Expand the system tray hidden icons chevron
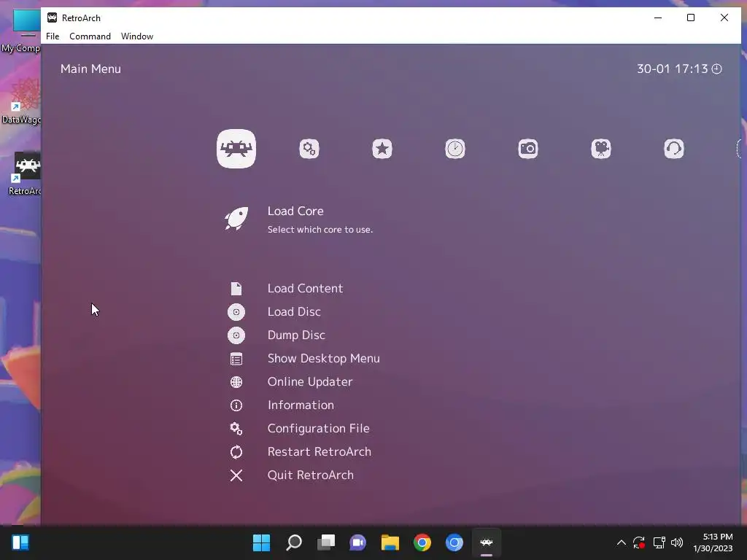The image size is (747, 560). (x=622, y=542)
